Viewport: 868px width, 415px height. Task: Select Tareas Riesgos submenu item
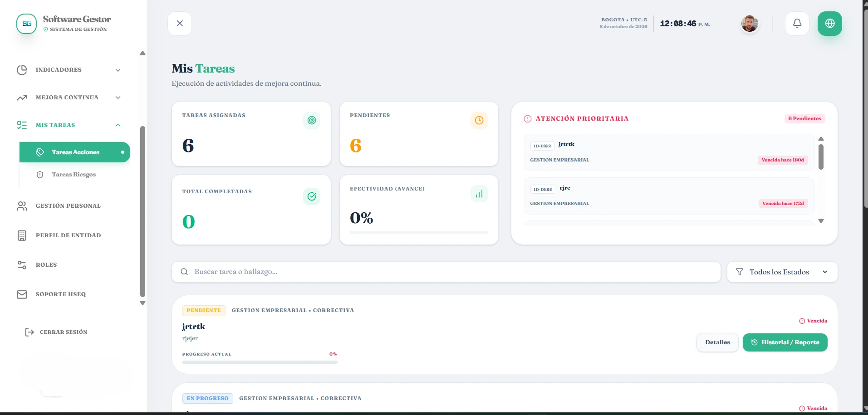(74, 175)
